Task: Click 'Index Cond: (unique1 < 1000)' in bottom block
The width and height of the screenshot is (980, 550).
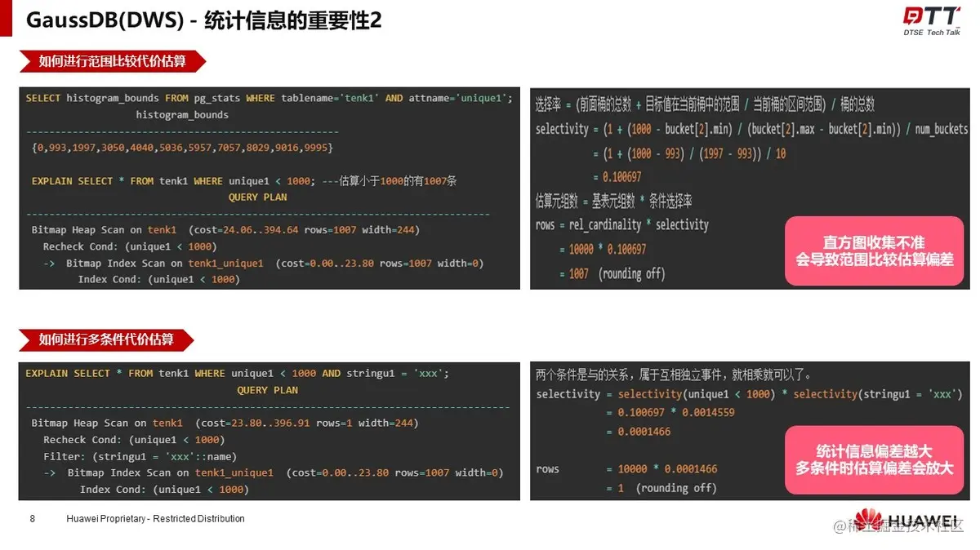Action: [x=163, y=490]
